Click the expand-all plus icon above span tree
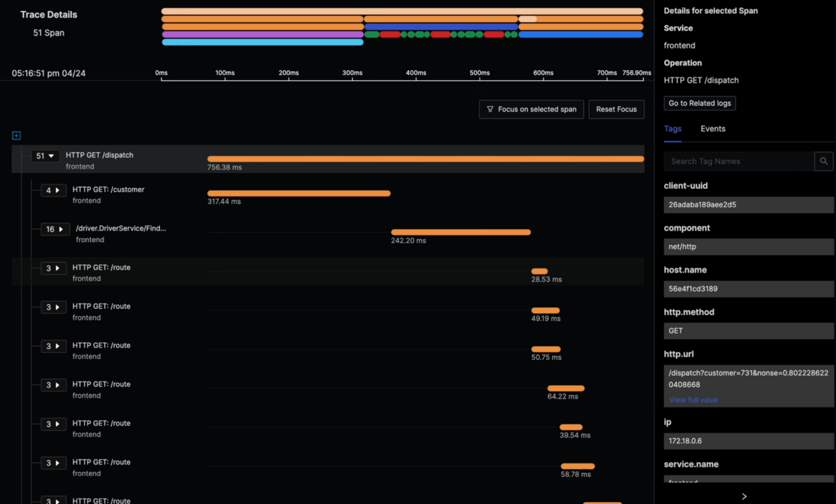Screen dimensions: 836x504 [x=16, y=136]
